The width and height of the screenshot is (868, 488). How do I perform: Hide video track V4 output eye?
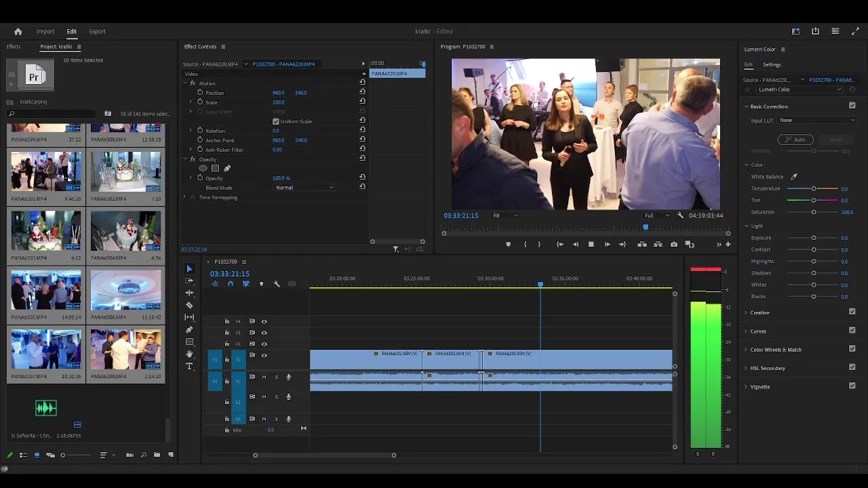(264, 321)
